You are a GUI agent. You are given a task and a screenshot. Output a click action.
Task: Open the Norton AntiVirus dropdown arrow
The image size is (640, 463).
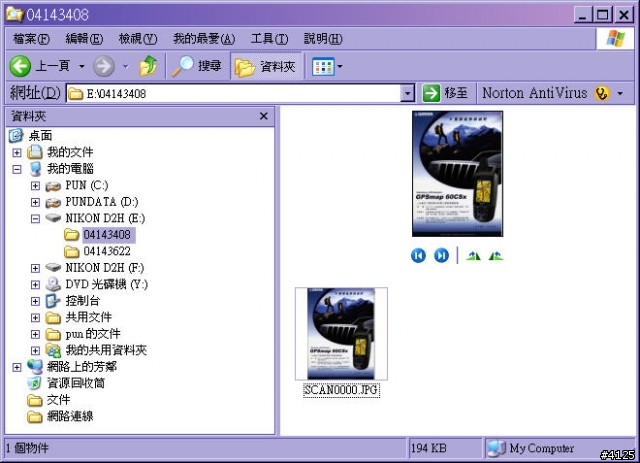620,93
